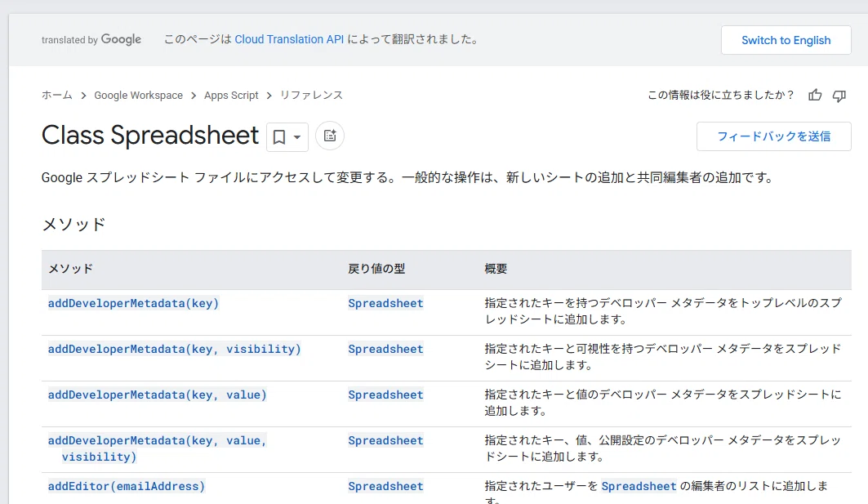Click the メソッド section heading
868x504 pixels.
pyautogui.click(x=73, y=225)
